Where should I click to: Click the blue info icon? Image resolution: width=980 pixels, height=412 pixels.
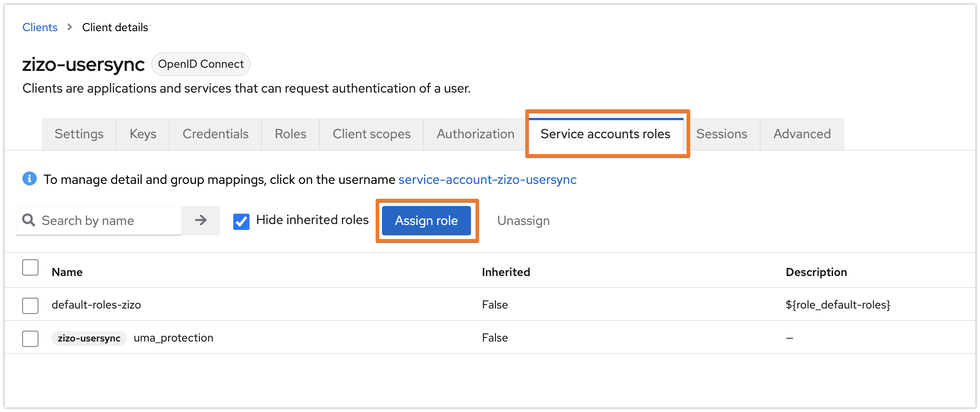[29, 179]
